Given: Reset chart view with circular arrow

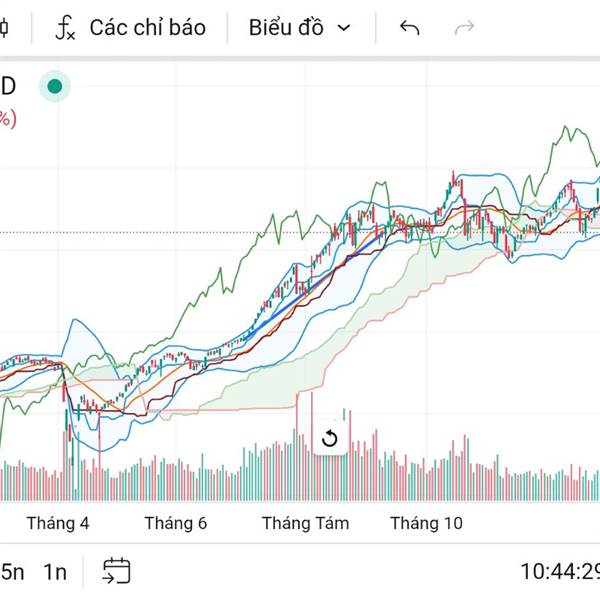Looking at the screenshot, I should click(330, 438).
